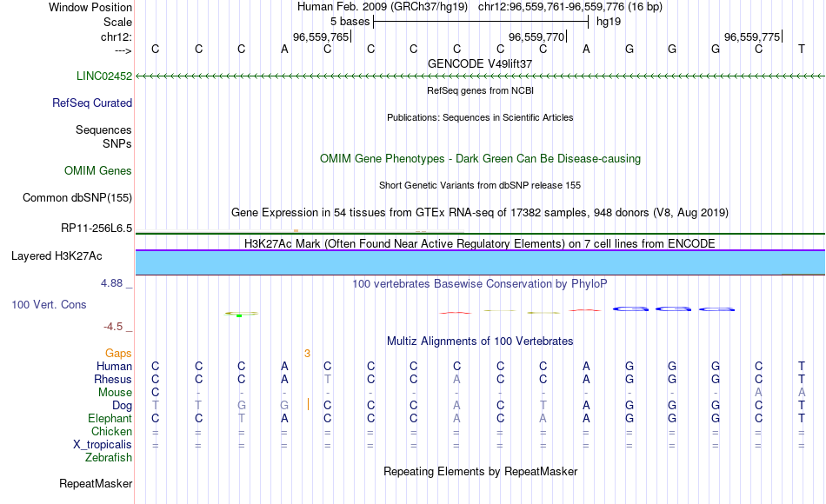Click the Scale label
826x504 pixels.
(118, 22)
